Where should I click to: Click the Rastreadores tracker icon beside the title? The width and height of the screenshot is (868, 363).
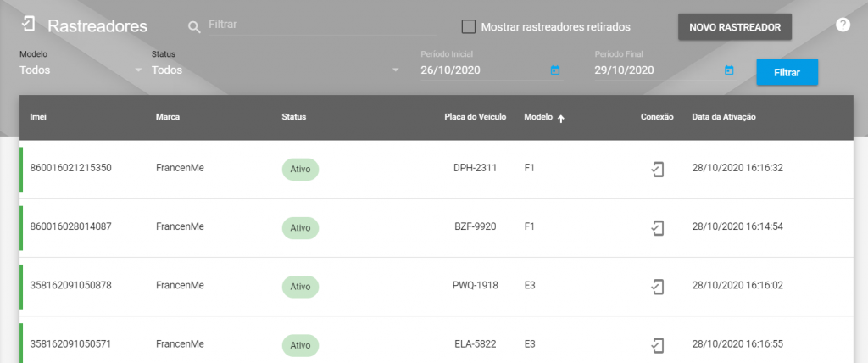click(x=28, y=25)
